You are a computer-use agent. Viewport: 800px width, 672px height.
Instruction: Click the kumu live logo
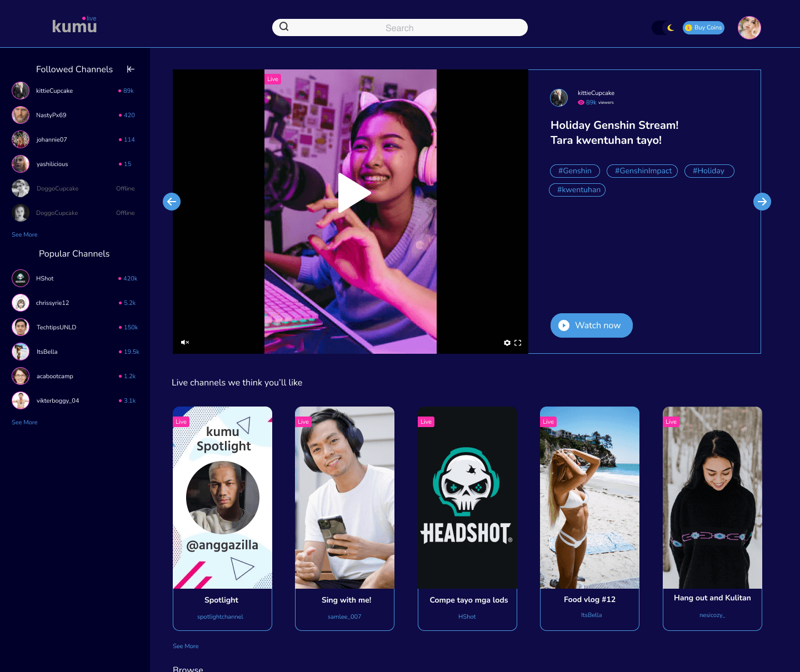click(x=74, y=26)
